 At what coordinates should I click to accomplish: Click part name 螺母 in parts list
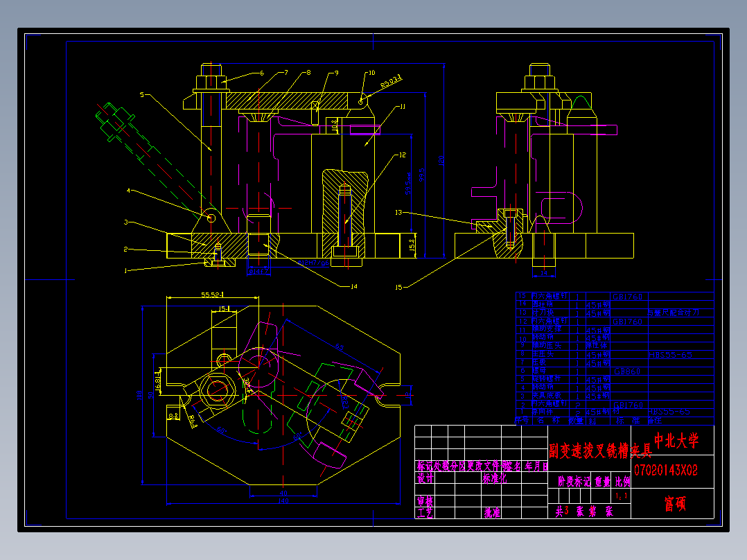click(x=539, y=370)
